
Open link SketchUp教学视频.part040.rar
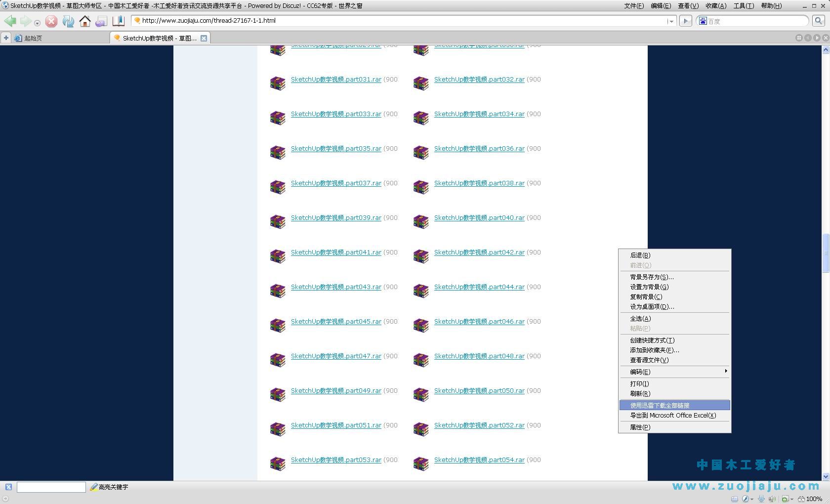tap(479, 218)
